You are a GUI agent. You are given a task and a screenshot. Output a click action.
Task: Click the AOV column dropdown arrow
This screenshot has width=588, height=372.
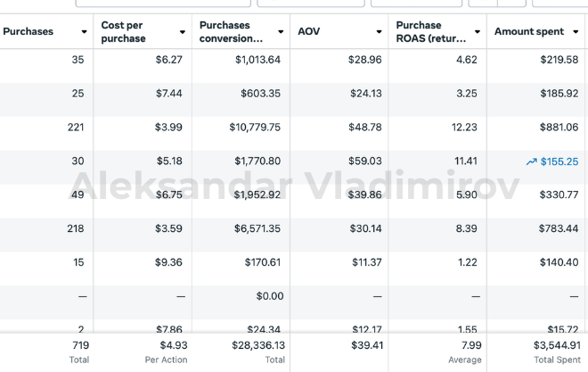pyautogui.click(x=378, y=32)
